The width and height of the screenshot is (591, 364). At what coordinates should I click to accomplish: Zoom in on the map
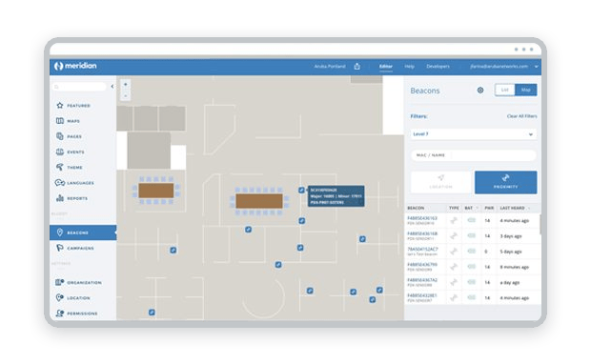pos(126,84)
